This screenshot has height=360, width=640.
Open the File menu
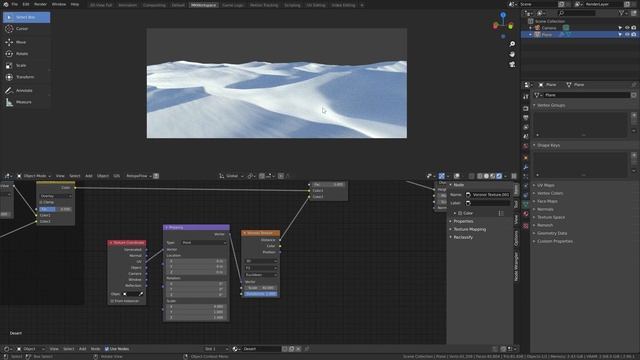click(x=15, y=4)
